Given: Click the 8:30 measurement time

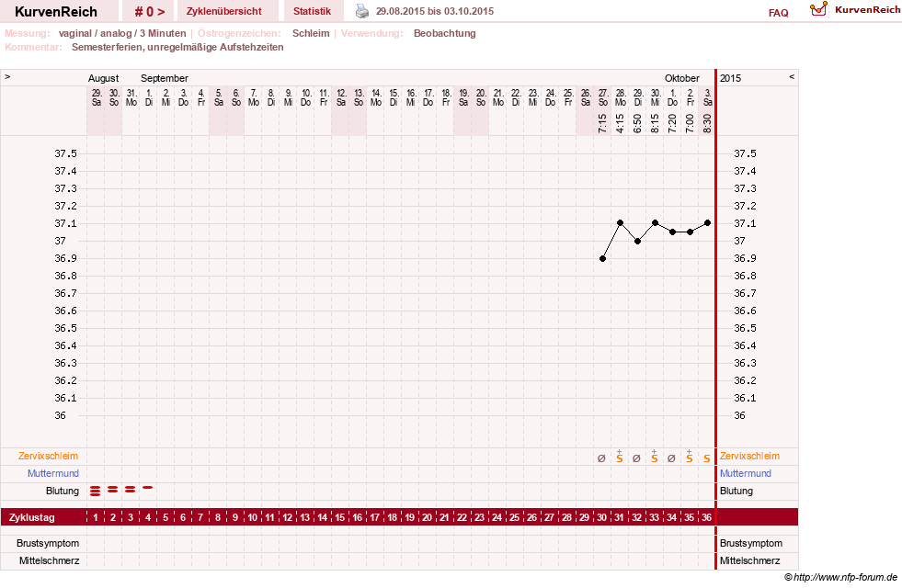Looking at the screenshot, I should (x=707, y=123).
